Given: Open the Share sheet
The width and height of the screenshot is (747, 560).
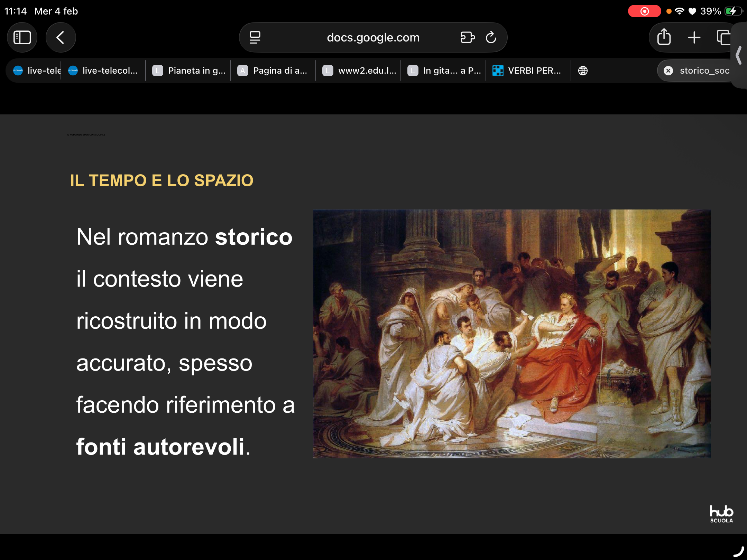Looking at the screenshot, I should [664, 37].
